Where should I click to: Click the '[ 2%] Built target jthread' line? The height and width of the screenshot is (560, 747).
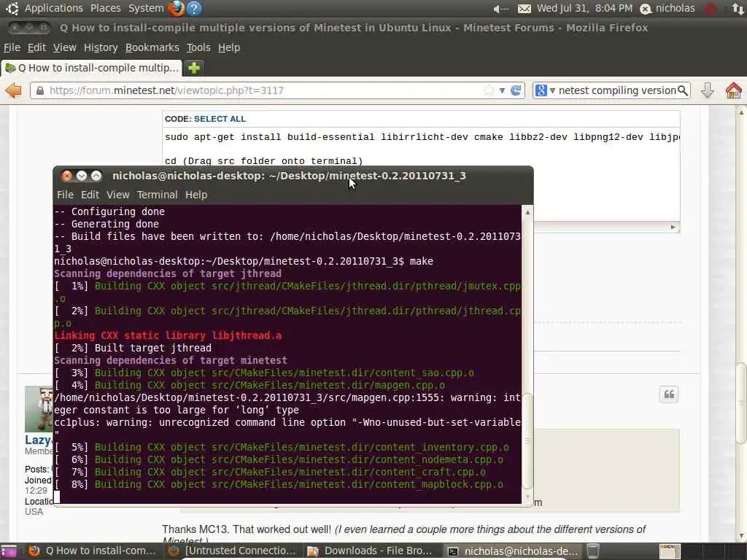point(133,348)
